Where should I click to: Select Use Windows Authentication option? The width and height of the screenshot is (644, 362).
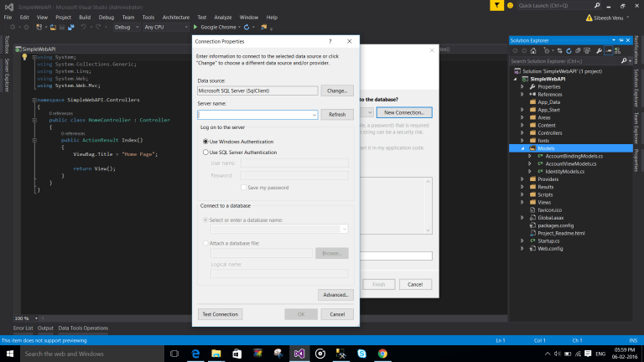[205, 141]
